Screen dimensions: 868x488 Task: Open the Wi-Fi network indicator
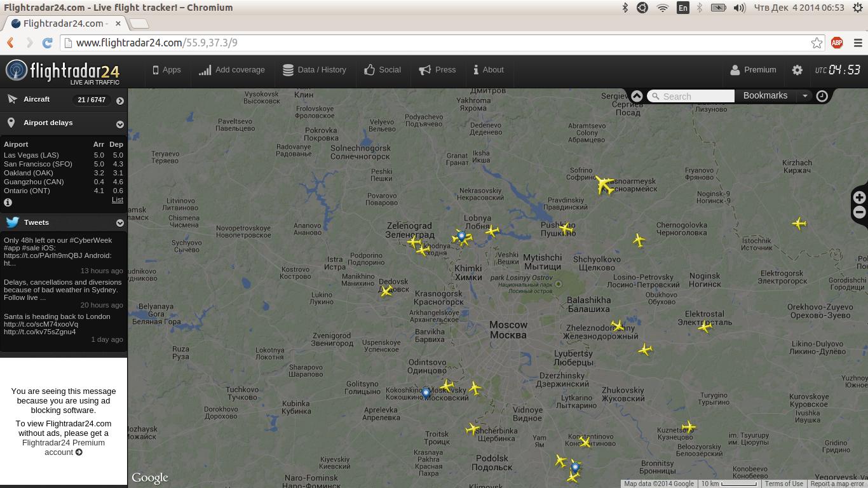click(x=663, y=8)
